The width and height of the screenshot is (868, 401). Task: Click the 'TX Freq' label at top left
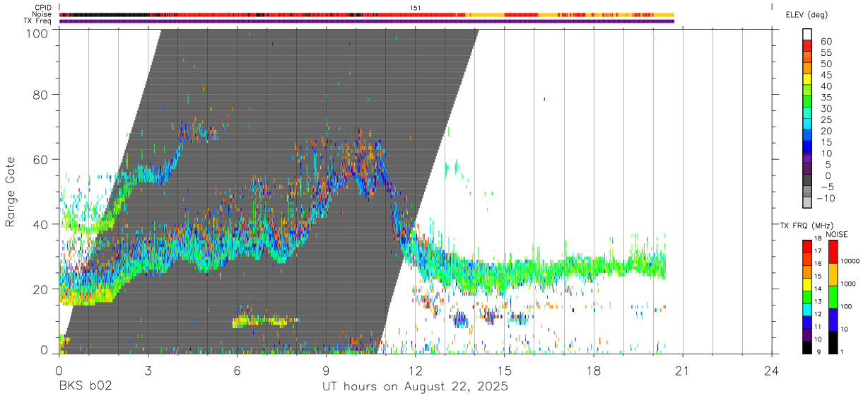(x=37, y=21)
